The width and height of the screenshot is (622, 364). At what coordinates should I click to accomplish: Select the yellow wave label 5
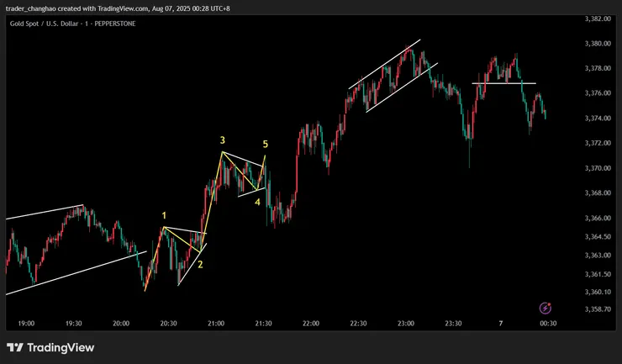[266, 145]
